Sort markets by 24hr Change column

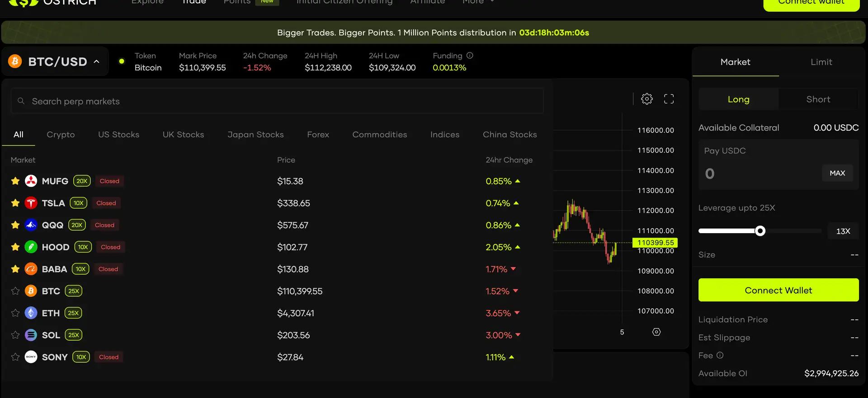pos(509,160)
